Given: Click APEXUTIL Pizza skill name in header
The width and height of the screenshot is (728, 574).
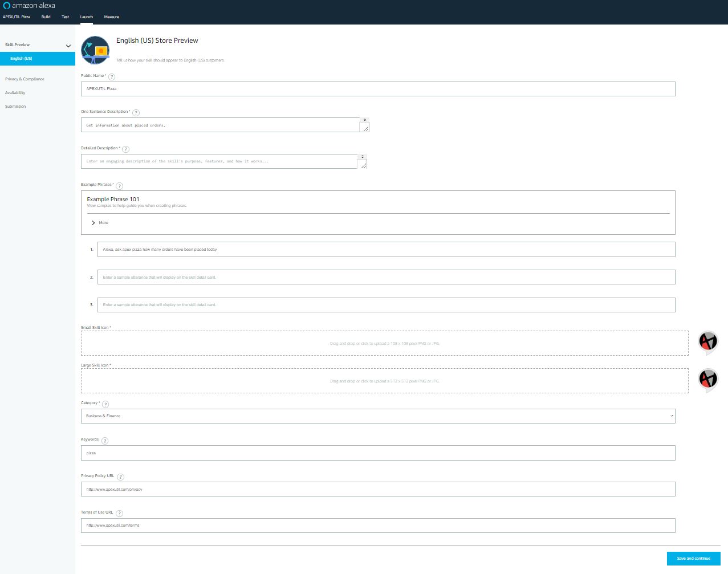Looking at the screenshot, I should click(17, 17).
